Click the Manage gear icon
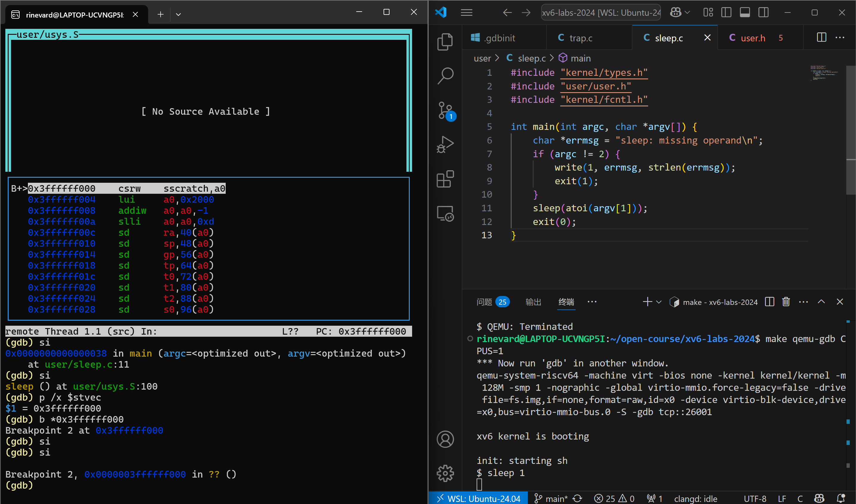856x504 pixels. tap(445, 473)
